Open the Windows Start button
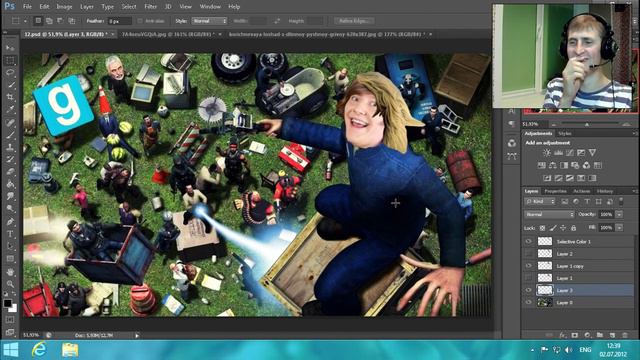The width and height of the screenshot is (640, 360). 11,350
